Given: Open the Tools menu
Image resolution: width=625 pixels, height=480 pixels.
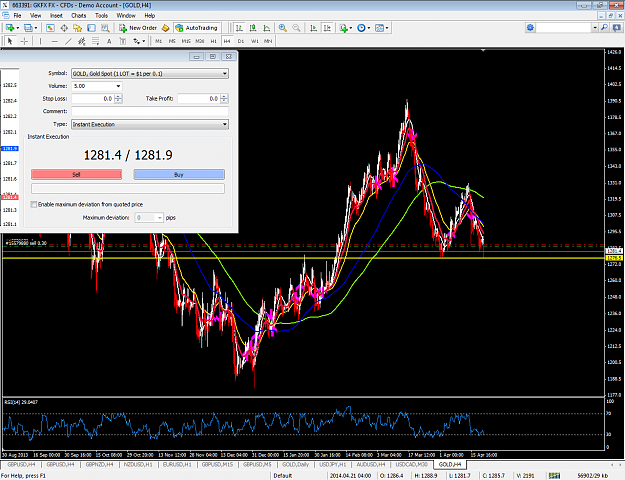Looking at the screenshot, I should pos(101,16).
